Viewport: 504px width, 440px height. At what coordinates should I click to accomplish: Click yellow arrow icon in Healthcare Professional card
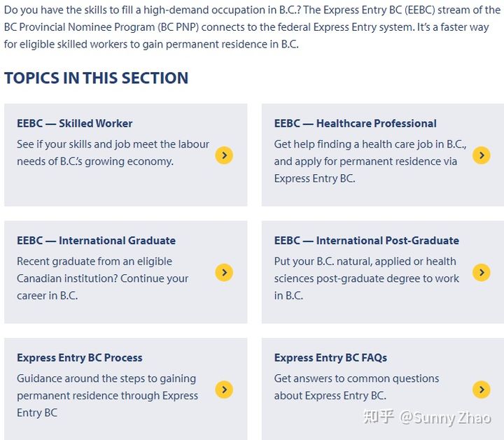(481, 155)
